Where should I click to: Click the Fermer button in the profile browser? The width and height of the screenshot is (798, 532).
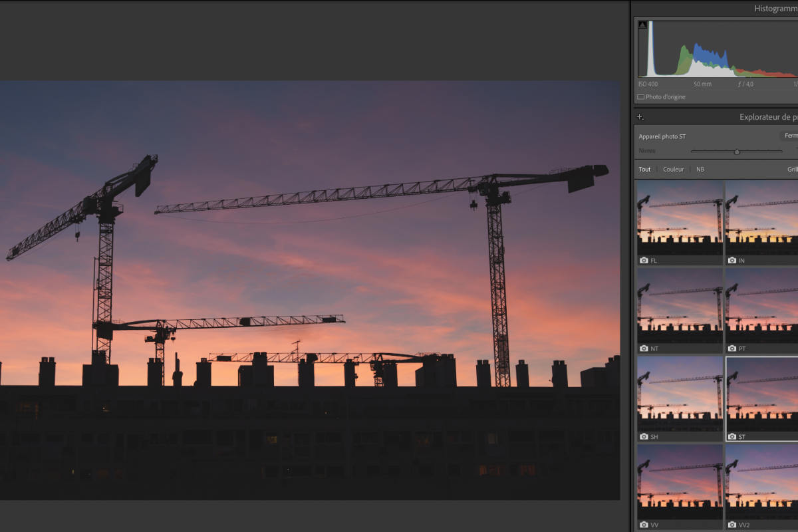click(789, 136)
